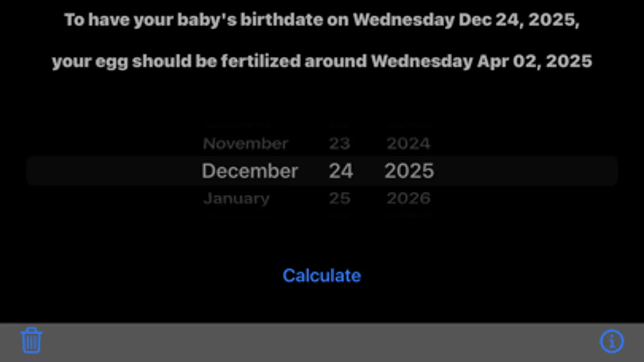Tap the 'Wednesday Dec 24, 2025' date text
Viewport: 644px width, 362px height.
(466, 20)
